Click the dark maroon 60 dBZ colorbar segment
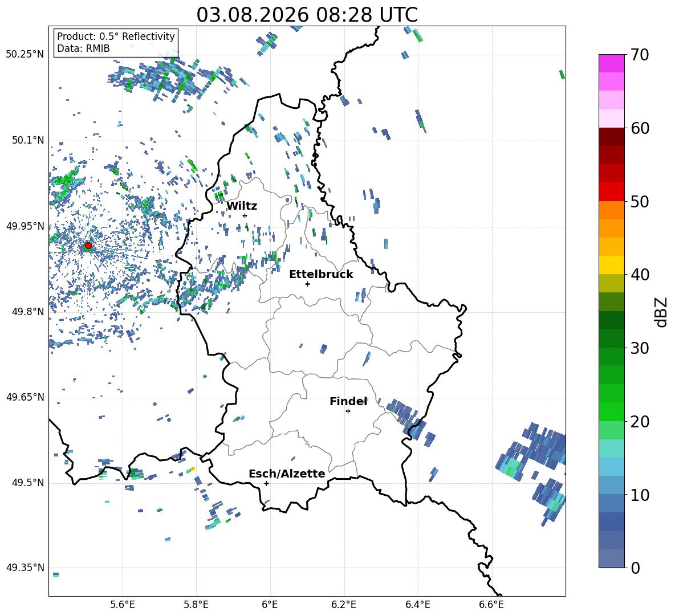The image size is (675, 616). [x=611, y=137]
